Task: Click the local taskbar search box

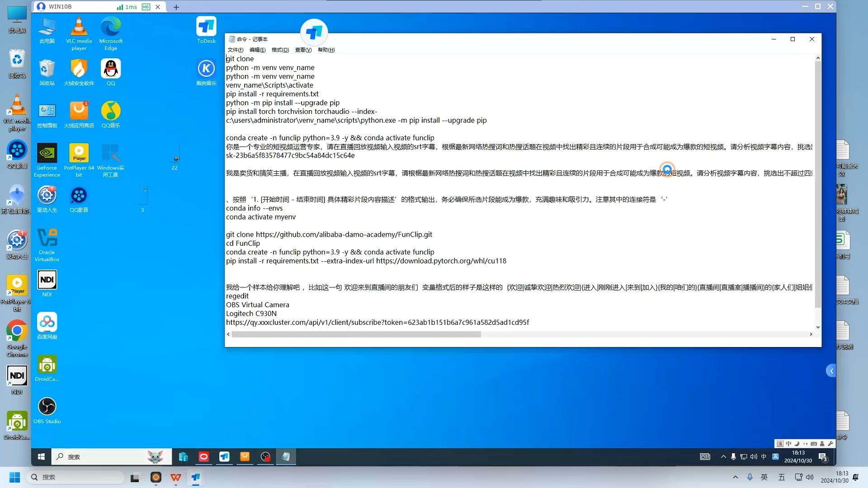Action: (x=76, y=477)
